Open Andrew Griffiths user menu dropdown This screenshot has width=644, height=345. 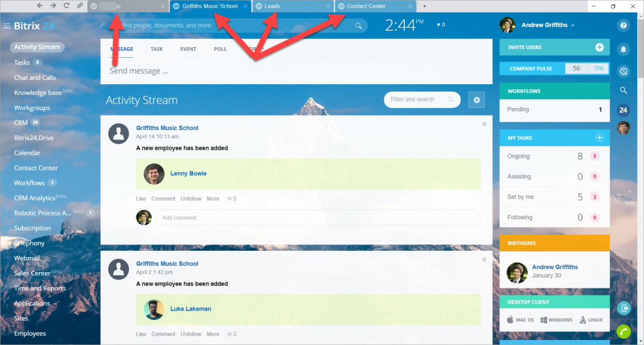[572, 25]
